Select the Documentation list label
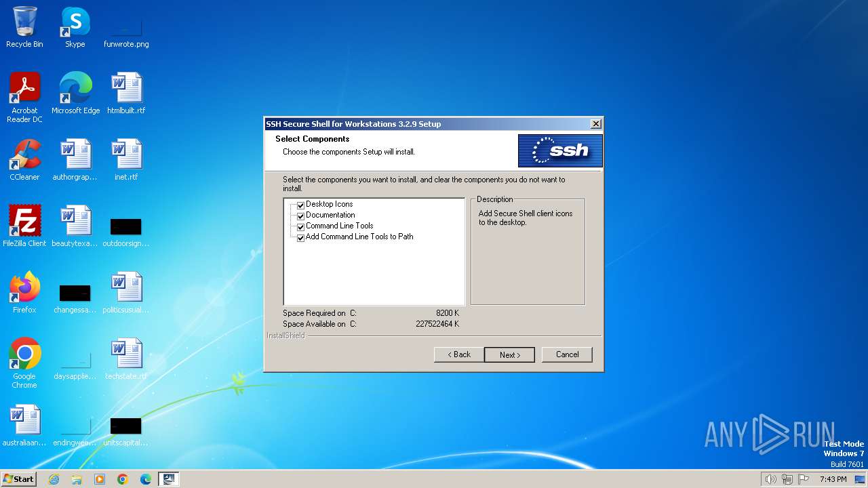 [x=330, y=215]
